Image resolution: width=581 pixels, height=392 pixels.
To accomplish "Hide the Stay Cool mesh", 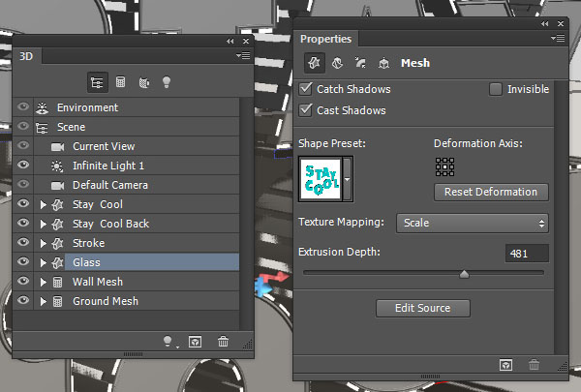I will click(23, 203).
